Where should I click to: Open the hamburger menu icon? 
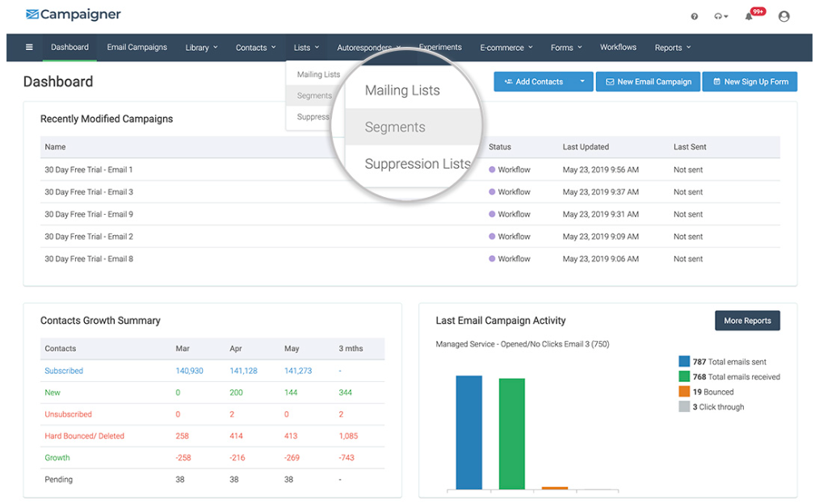29,47
